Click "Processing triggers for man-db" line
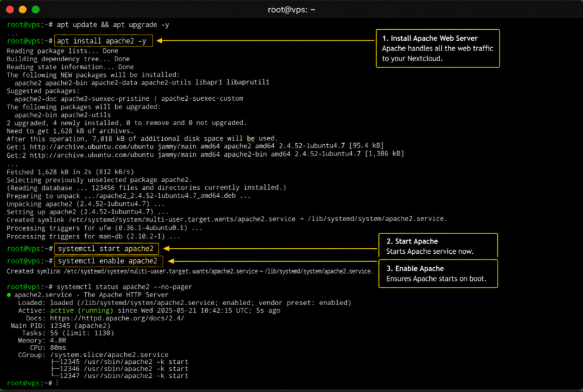 click(x=93, y=236)
